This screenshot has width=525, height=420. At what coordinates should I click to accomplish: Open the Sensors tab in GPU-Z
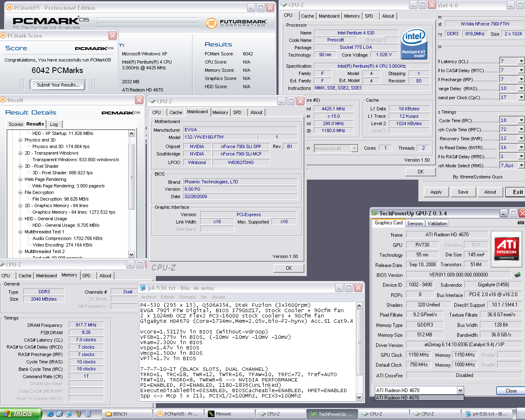(x=415, y=223)
